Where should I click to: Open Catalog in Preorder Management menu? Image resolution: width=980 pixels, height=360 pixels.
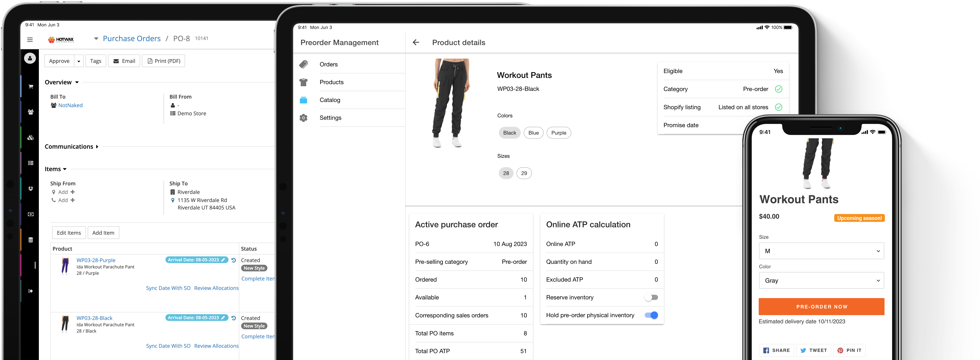329,100
